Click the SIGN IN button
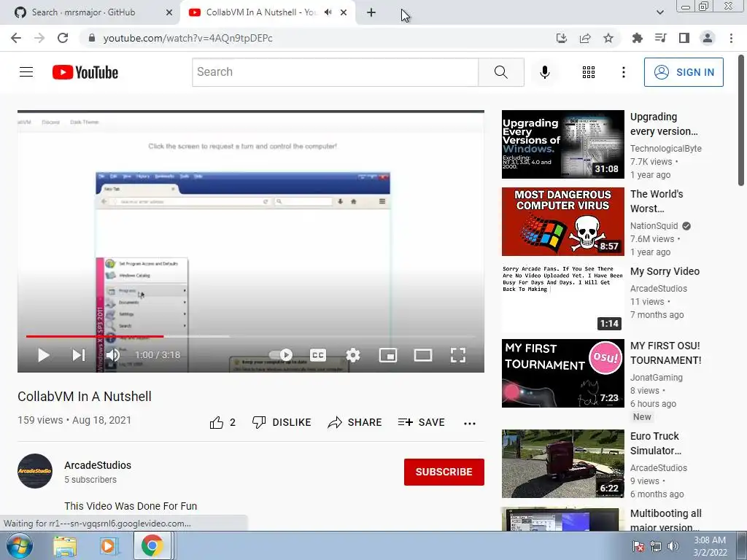 tap(684, 72)
